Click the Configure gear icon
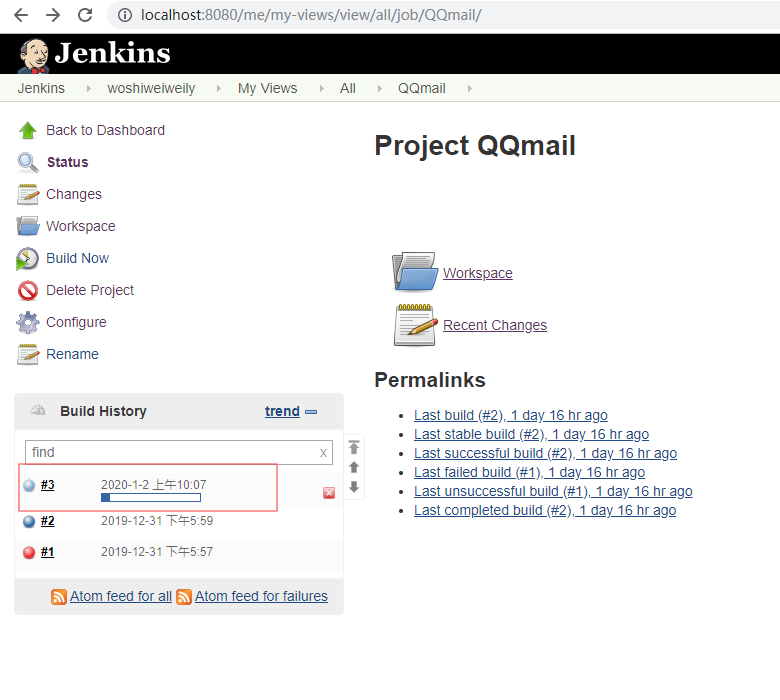This screenshot has width=780, height=700. point(27,322)
